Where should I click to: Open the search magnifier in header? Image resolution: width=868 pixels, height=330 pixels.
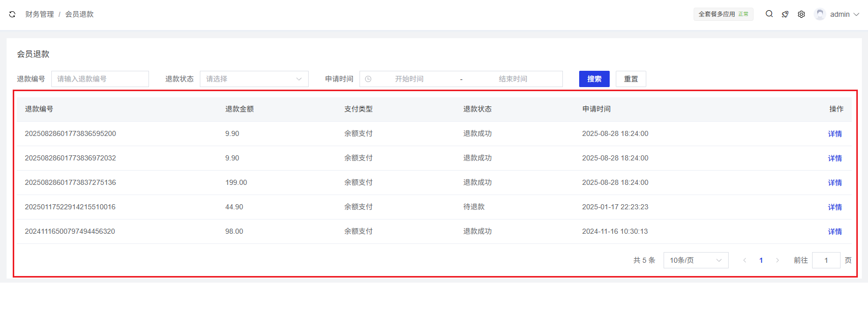tap(769, 14)
